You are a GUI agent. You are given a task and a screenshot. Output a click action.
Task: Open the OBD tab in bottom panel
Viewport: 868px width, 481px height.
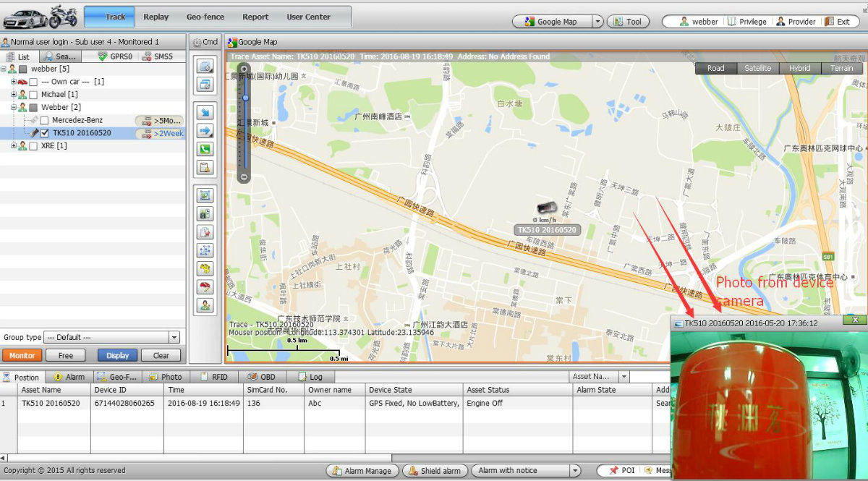pos(261,377)
